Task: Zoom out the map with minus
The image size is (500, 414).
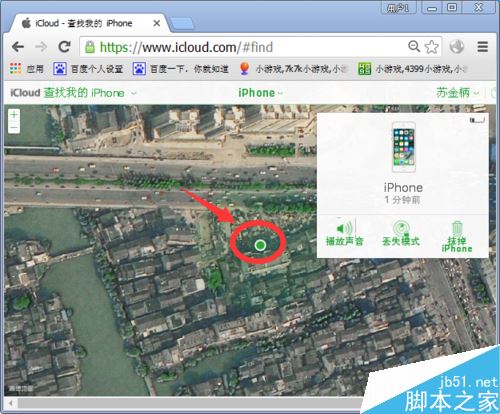Action: pyautogui.click(x=14, y=127)
